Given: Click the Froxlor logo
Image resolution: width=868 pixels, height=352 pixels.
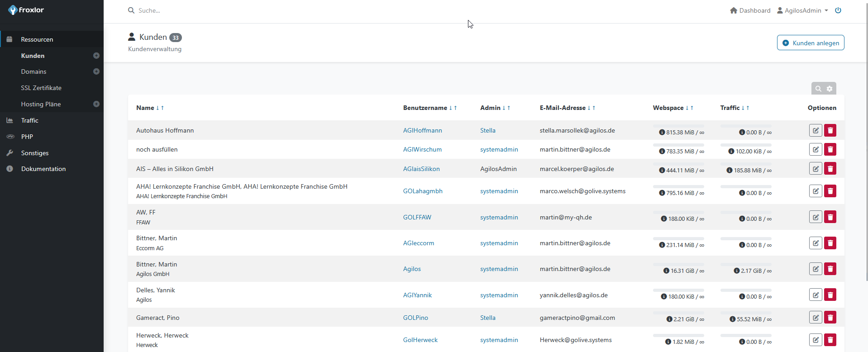Looking at the screenshot, I should (x=26, y=10).
